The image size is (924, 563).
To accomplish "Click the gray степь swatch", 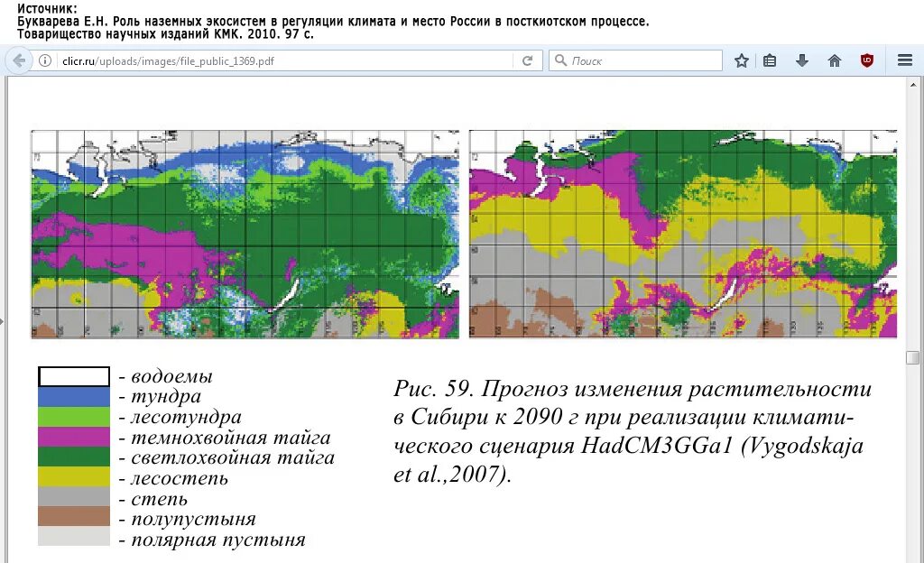I will tap(74, 496).
